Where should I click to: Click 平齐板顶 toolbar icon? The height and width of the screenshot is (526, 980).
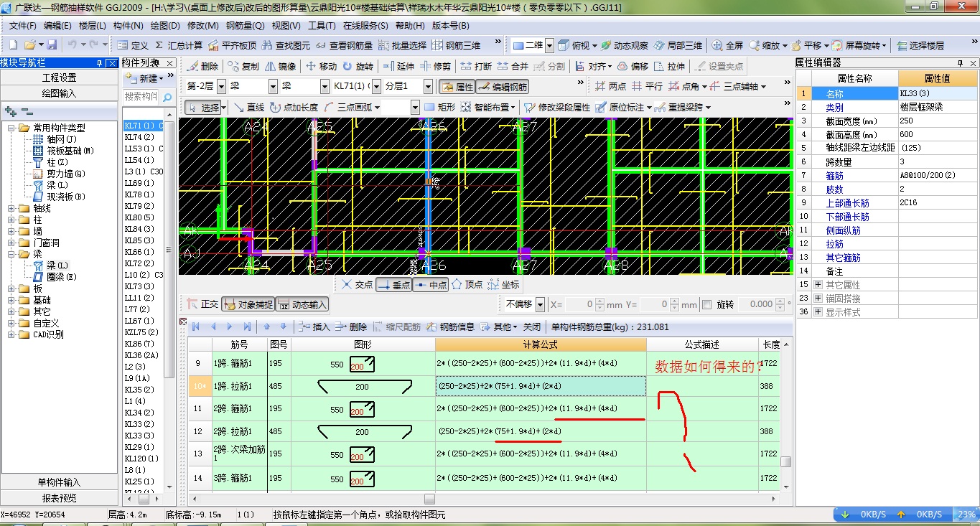click(x=232, y=45)
